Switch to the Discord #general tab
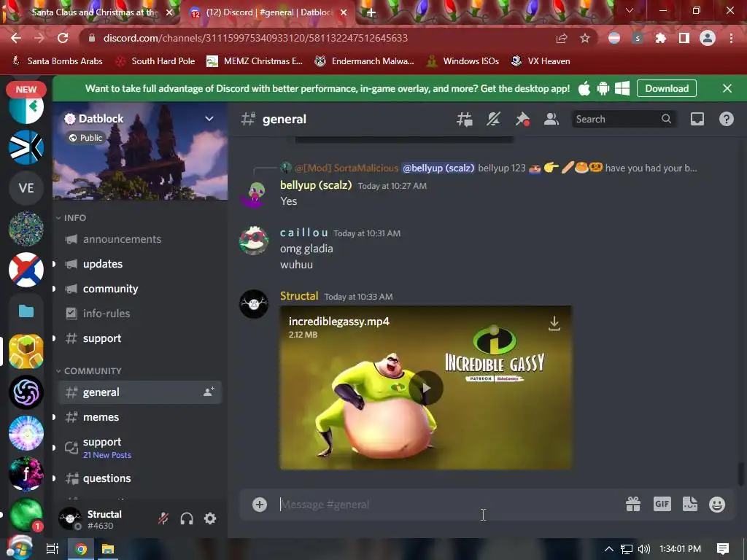Screen dimensions: 747x560 [269, 12]
